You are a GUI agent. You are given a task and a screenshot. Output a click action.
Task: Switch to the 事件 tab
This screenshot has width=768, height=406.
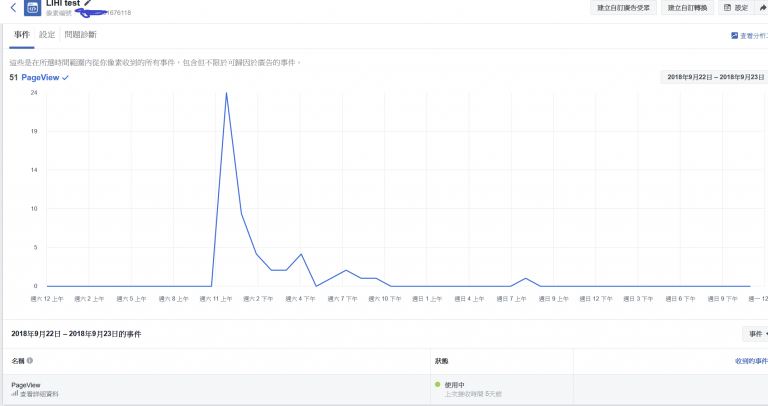(x=22, y=35)
